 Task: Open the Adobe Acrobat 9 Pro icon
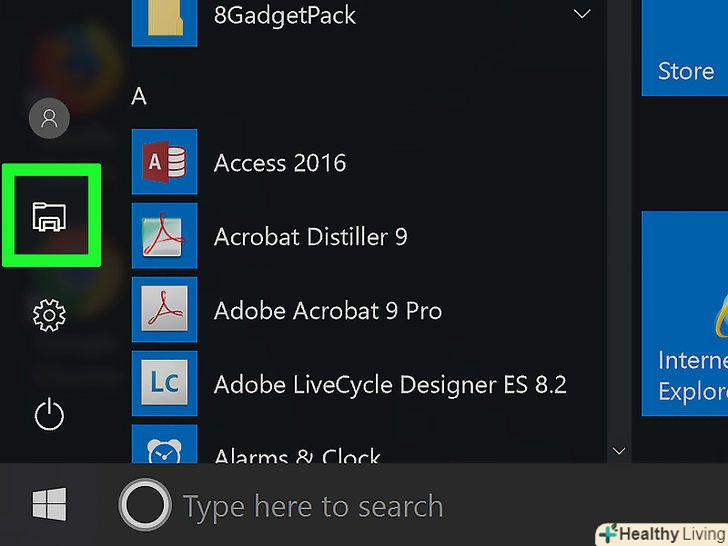pyautogui.click(x=165, y=311)
